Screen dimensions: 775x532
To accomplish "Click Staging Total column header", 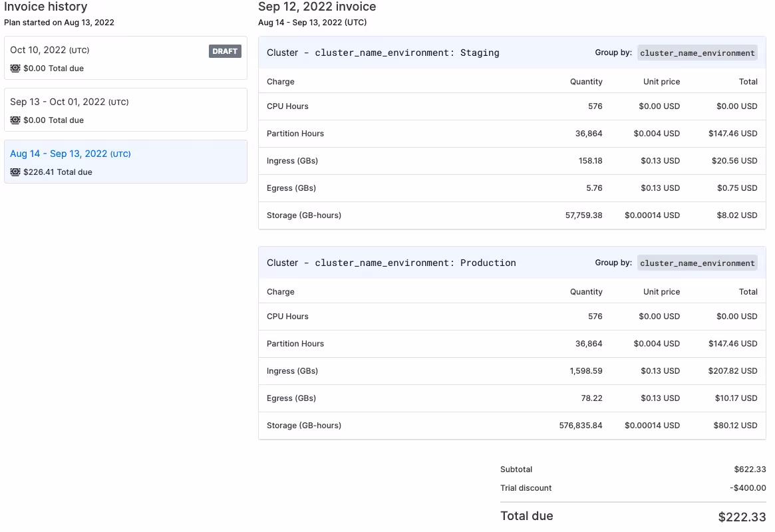I will pyautogui.click(x=748, y=82).
